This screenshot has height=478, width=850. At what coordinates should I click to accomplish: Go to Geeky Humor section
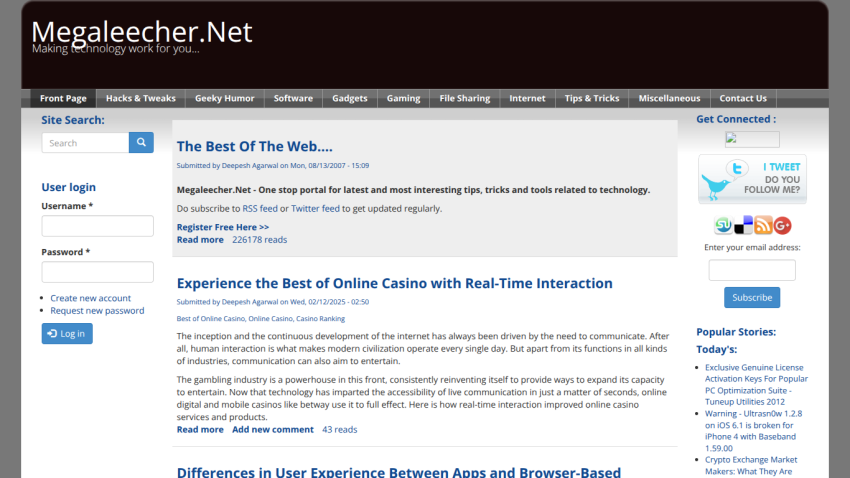coord(224,98)
